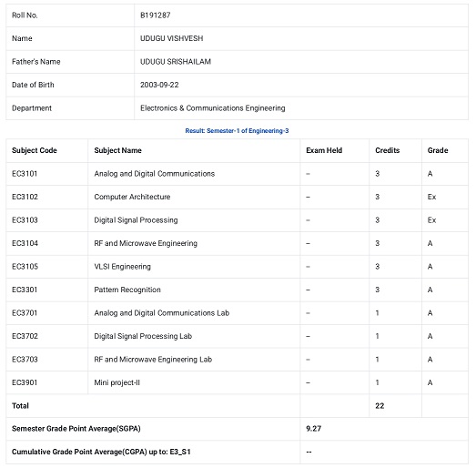Select subject code EC3101
The image size is (476, 468).
(25, 174)
